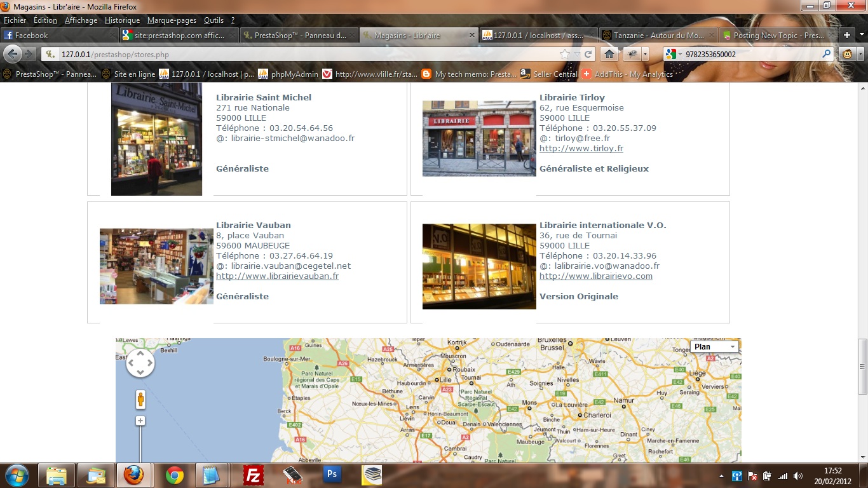
Task: Open the Fichier menu
Action: (x=15, y=20)
